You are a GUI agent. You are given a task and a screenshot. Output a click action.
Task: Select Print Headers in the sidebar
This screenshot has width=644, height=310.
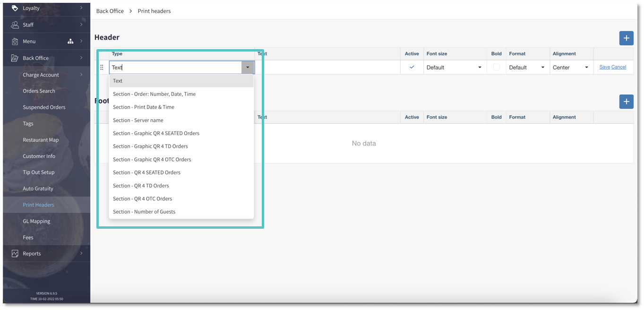[x=38, y=205]
